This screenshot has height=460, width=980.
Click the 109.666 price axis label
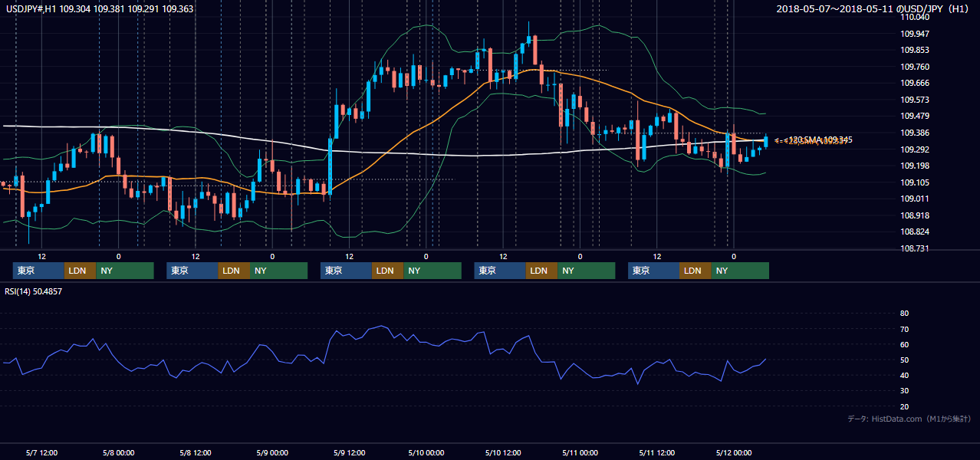pos(915,83)
